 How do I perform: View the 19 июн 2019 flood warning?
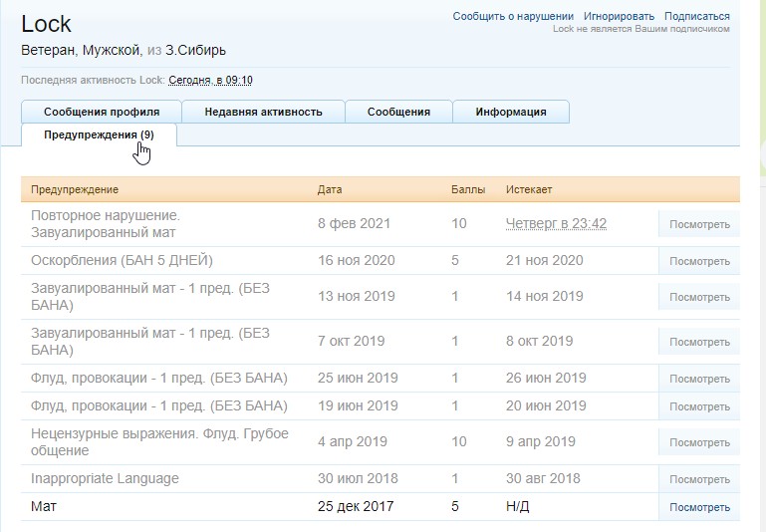coord(699,406)
